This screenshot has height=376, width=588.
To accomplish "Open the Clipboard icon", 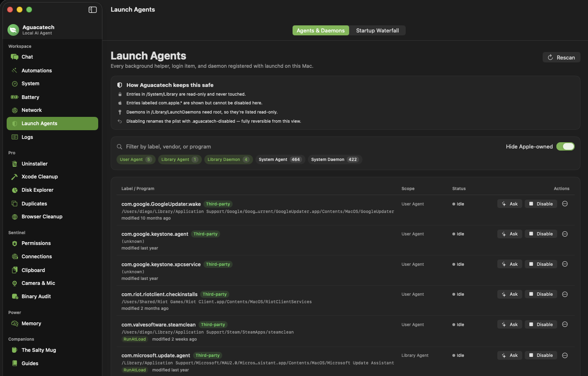I will point(15,270).
